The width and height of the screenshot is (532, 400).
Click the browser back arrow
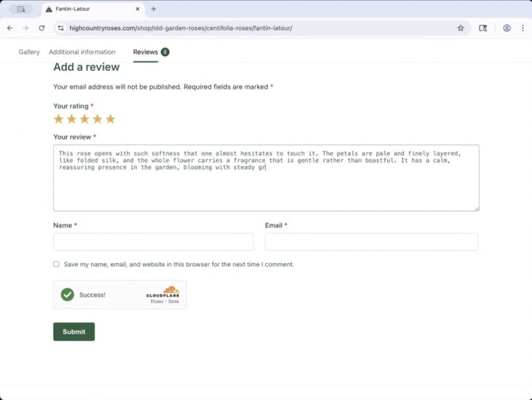click(x=10, y=28)
